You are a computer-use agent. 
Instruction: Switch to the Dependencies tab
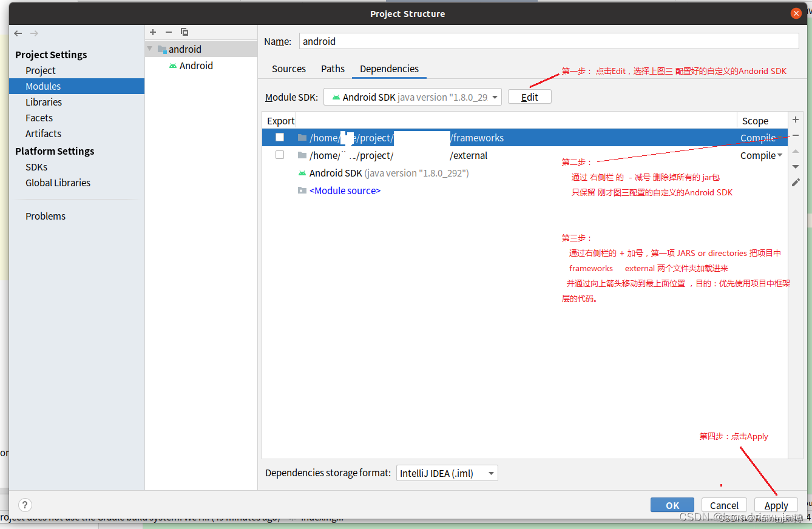click(x=389, y=69)
